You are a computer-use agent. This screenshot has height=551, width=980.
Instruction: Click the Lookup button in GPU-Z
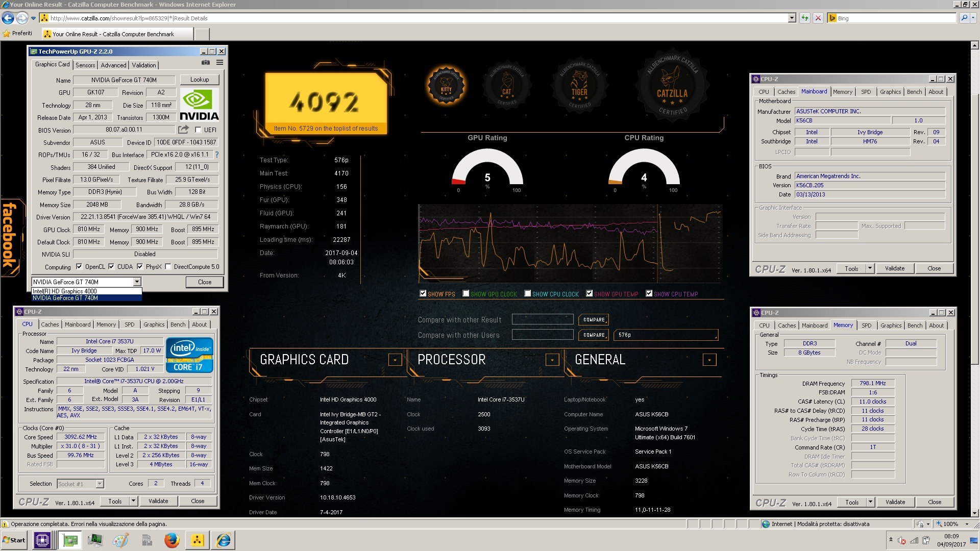coord(200,80)
